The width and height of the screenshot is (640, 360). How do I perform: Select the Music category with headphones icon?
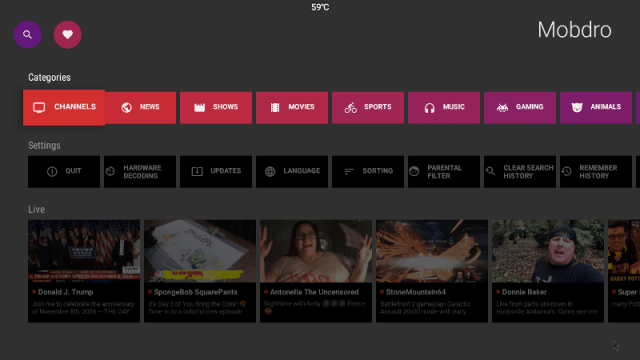(x=444, y=108)
